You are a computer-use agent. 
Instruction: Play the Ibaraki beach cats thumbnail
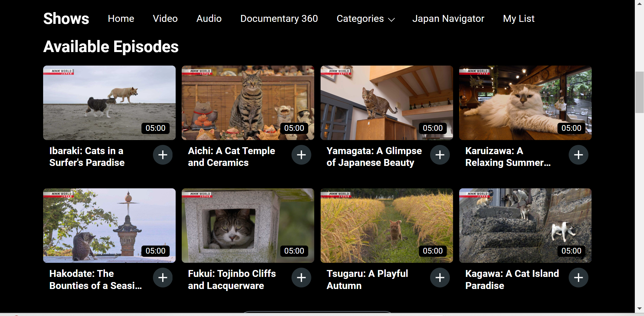(109, 103)
